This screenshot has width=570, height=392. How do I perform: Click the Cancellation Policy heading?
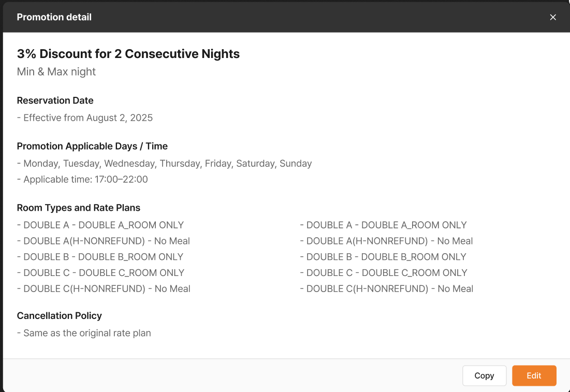(x=59, y=316)
